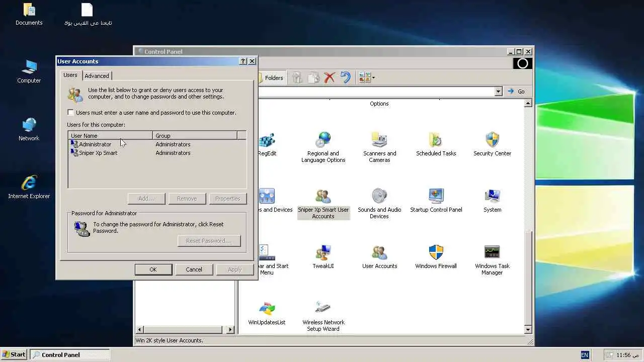Viewport: 644px width, 362px height.
Task: Click Cancel in User Accounts dialog
Action: coord(194,269)
